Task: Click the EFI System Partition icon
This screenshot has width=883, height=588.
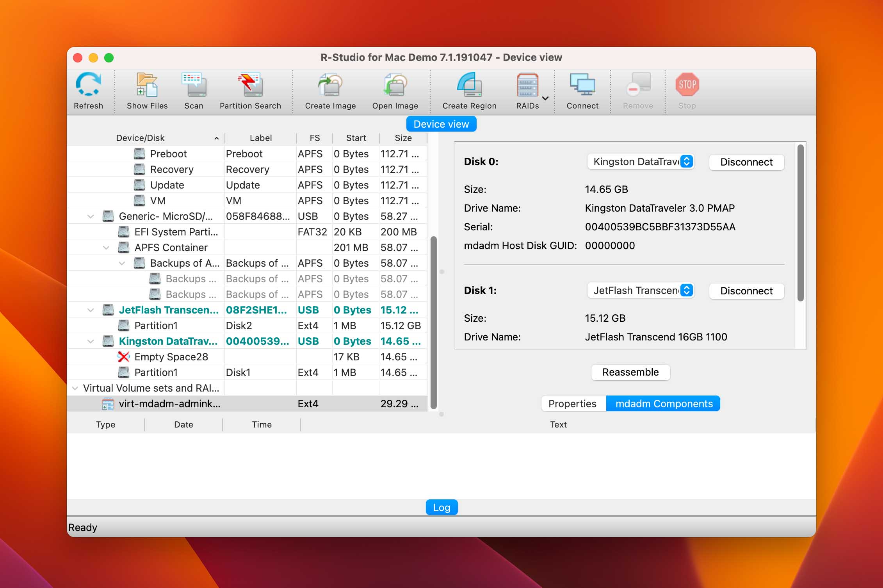Action: point(124,232)
